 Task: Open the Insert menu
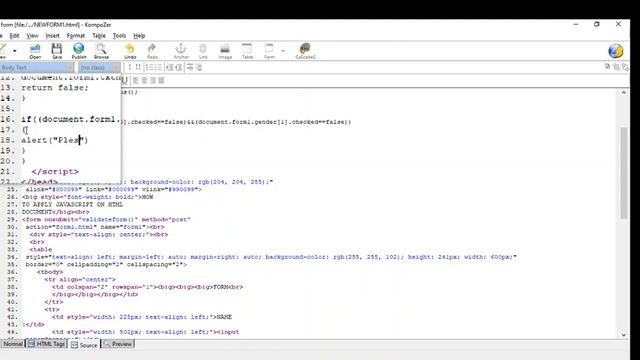(x=52, y=36)
